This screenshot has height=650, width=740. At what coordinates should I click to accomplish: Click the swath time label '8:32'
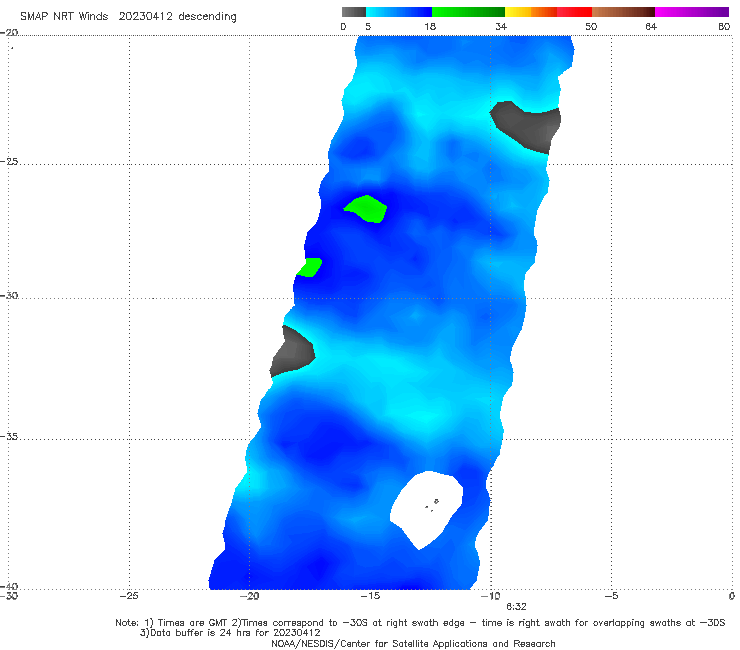coord(516,607)
